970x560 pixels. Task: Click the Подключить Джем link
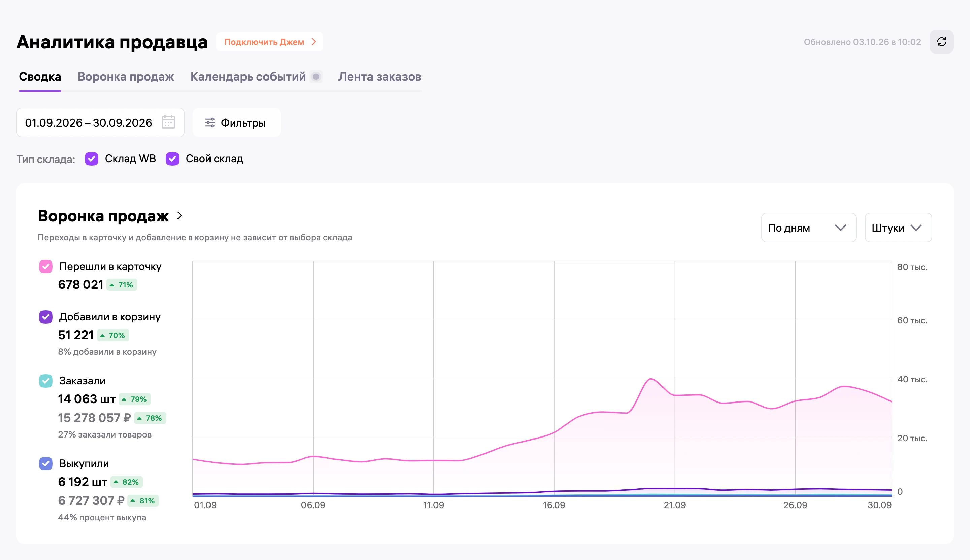click(270, 42)
